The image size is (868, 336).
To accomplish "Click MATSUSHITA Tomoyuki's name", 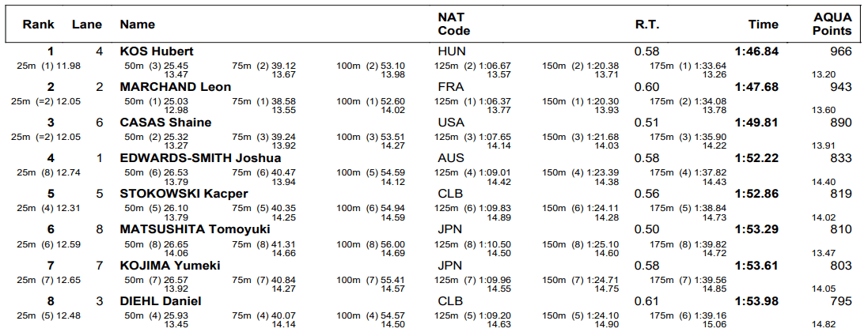I will [195, 229].
